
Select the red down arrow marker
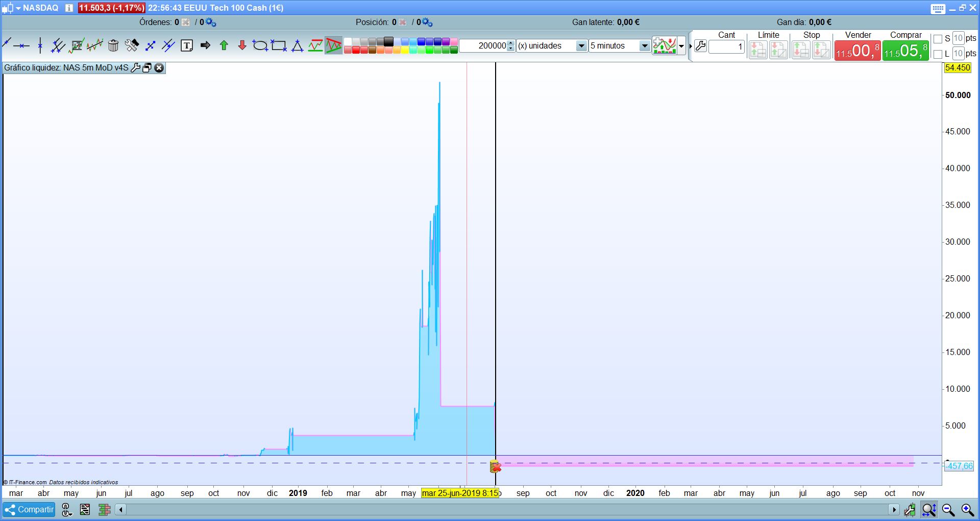point(242,45)
